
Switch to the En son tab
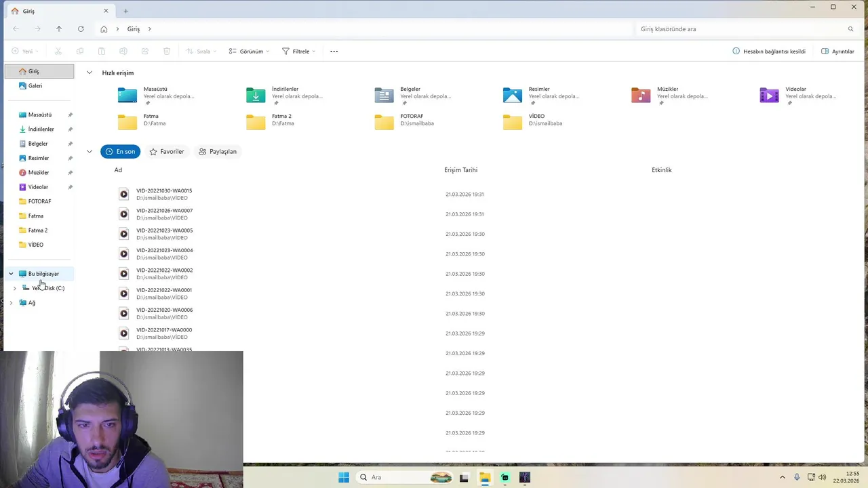[120, 152]
